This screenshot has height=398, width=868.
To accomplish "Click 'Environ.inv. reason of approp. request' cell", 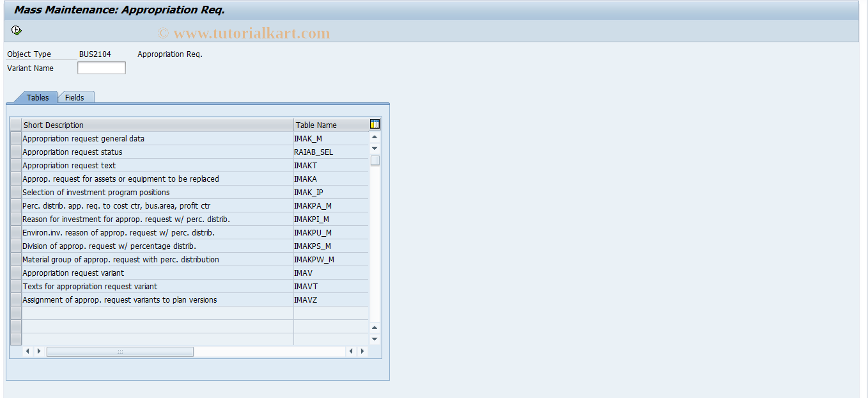I will [x=158, y=232].
